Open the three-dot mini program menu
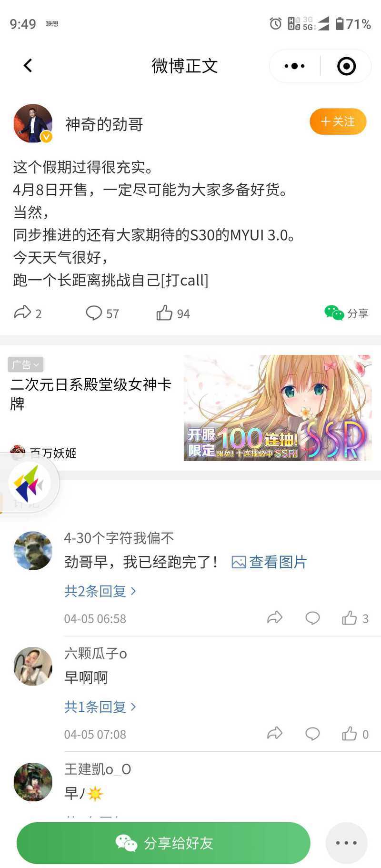The image size is (381, 868). (294, 66)
